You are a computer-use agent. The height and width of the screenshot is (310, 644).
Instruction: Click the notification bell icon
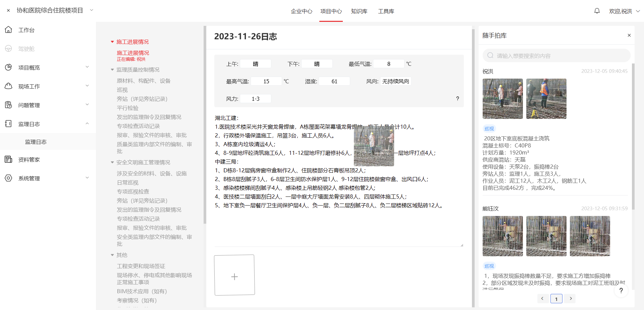point(597,11)
